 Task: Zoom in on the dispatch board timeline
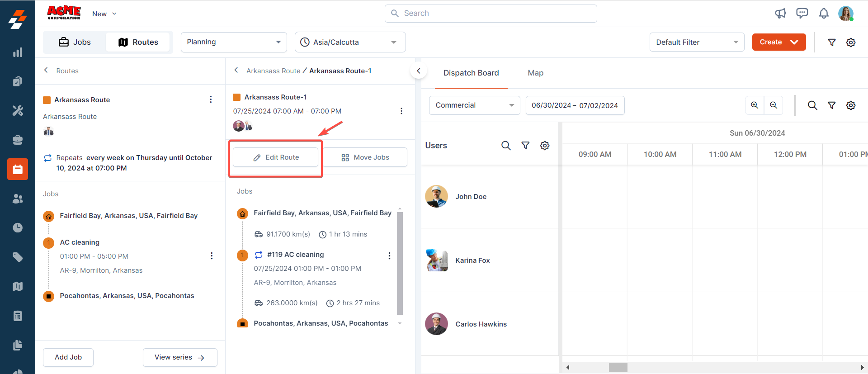coord(755,105)
